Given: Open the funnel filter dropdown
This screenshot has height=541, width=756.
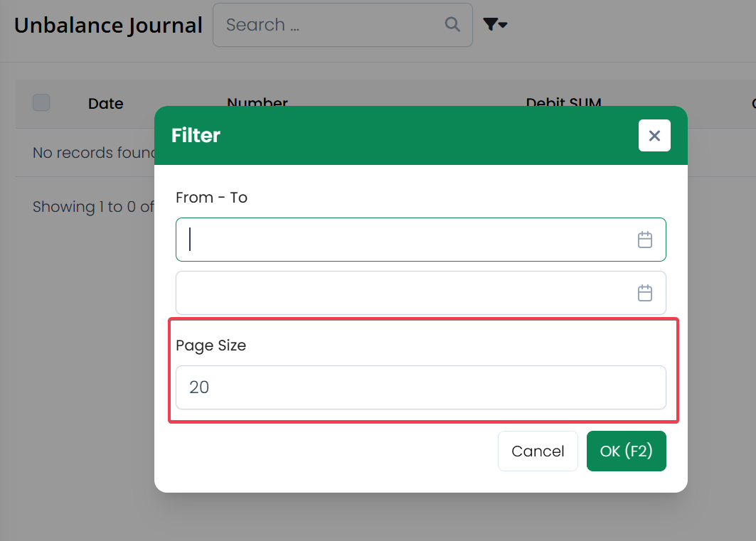Looking at the screenshot, I should tap(494, 25).
